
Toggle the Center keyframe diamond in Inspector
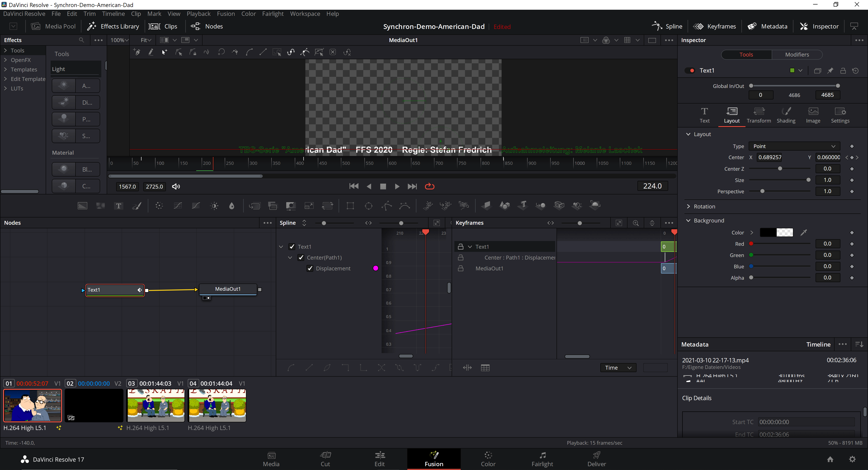[x=852, y=157]
